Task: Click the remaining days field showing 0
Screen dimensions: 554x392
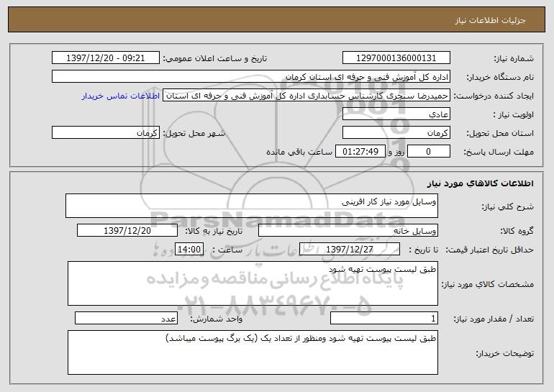Action: [x=429, y=152]
